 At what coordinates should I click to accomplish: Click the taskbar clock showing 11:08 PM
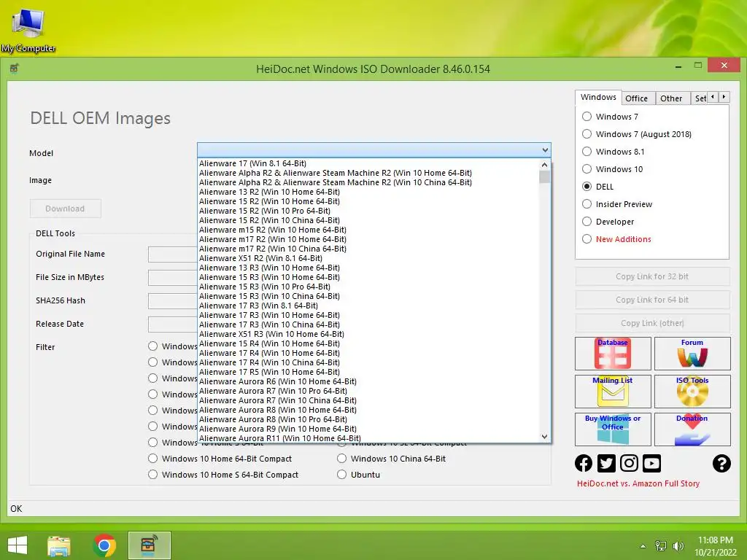(715, 546)
